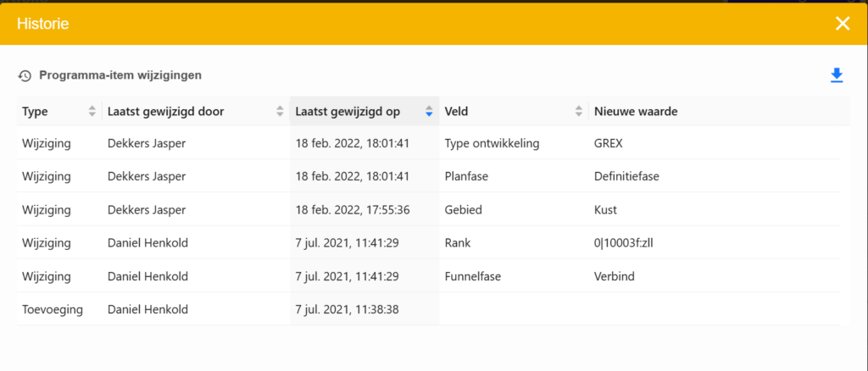Download the history via the download icon
This screenshot has width=868, height=371.
tap(837, 75)
